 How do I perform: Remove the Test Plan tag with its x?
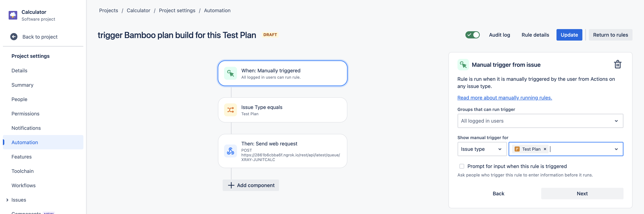coord(545,149)
